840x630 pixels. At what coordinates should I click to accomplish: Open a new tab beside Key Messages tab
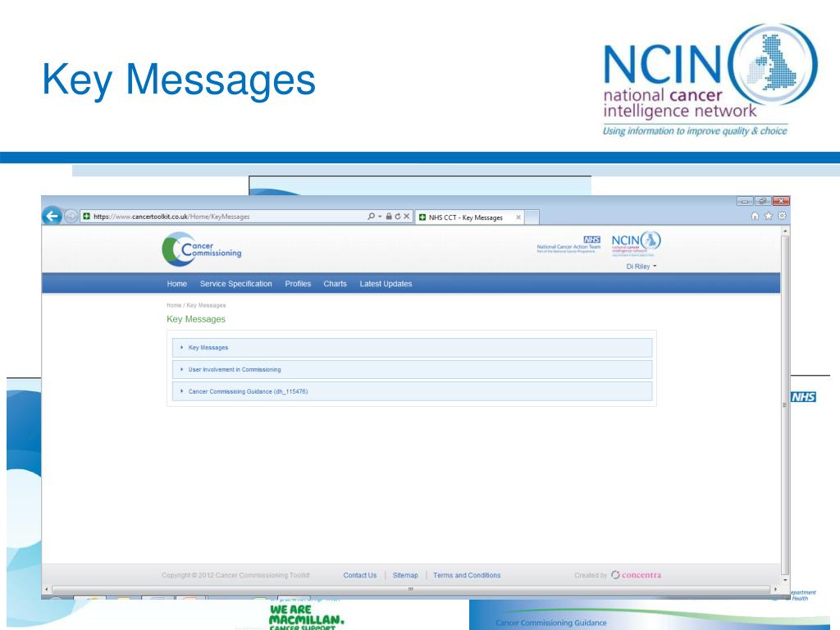click(x=532, y=217)
